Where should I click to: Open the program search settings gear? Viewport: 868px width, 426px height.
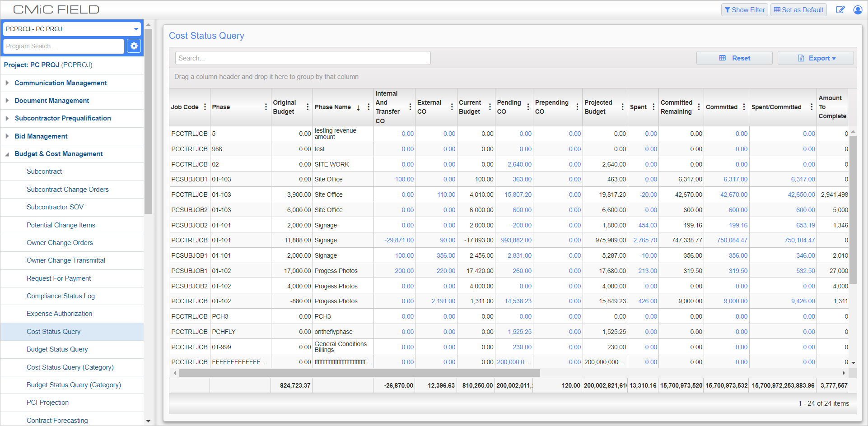click(x=134, y=46)
